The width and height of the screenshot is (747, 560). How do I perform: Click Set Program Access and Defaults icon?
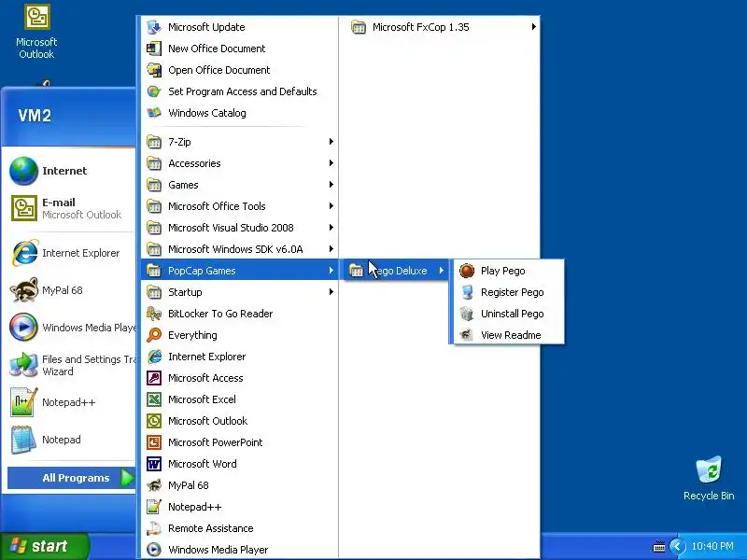click(x=154, y=91)
